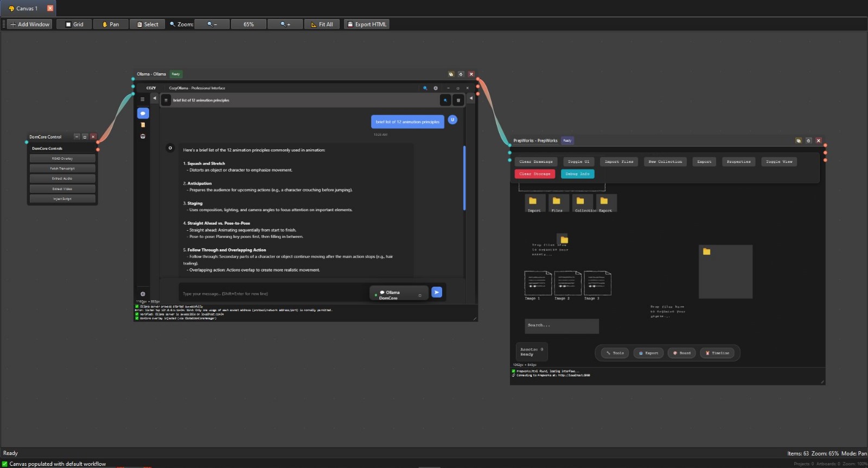The image size is (868, 468).
Task: Click the search icon in CozyOllama header
Action: click(425, 88)
